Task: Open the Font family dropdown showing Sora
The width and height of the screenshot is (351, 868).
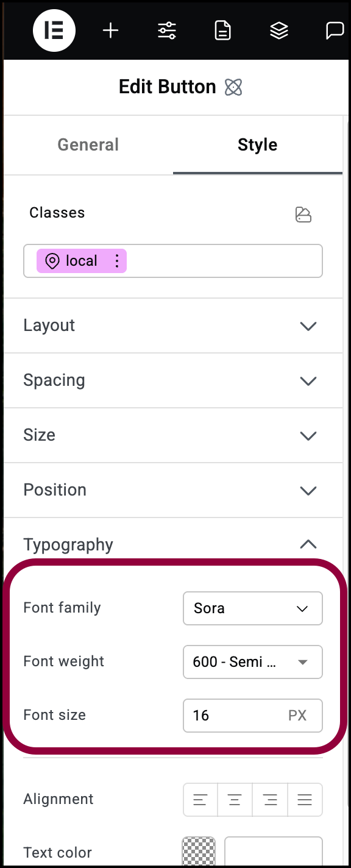Action: [252, 608]
